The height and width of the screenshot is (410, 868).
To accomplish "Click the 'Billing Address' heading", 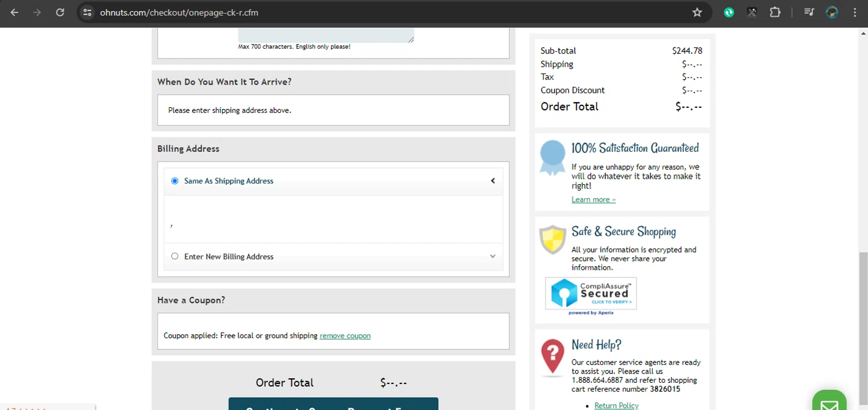I will (x=188, y=149).
